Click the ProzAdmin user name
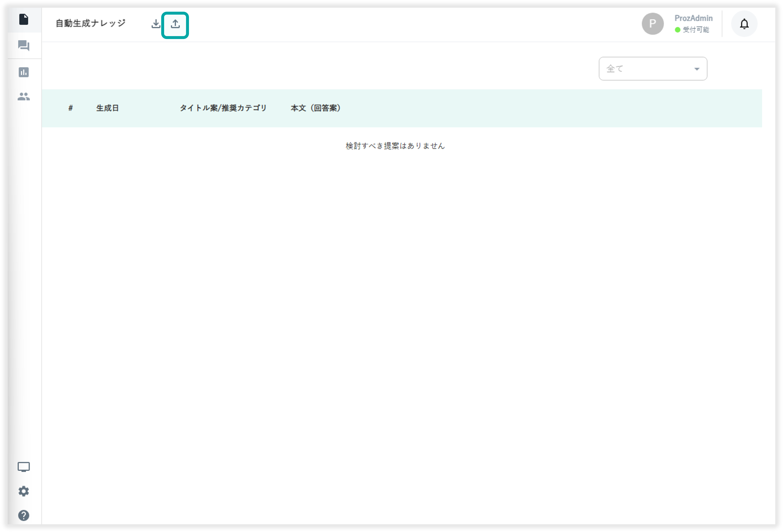 (693, 18)
